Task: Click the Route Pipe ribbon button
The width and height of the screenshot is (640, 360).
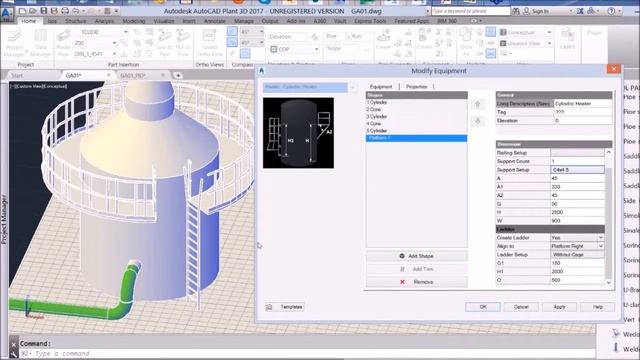Action: 63,43
